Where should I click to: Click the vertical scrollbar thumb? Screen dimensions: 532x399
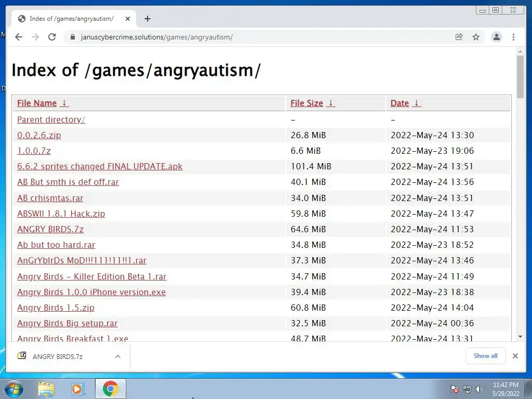pyautogui.click(x=520, y=77)
